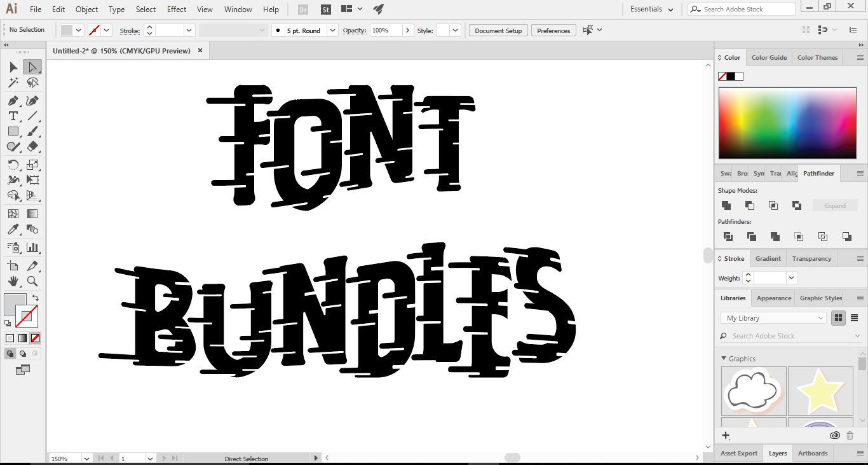Switch Libraries panel to list view
The width and height of the screenshot is (868, 465).
[x=854, y=317]
